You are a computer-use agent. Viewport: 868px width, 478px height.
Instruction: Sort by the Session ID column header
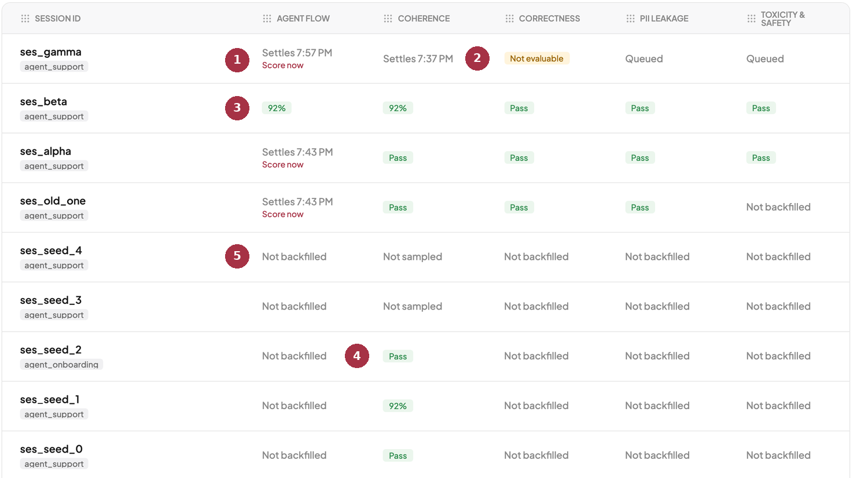point(57,19)
